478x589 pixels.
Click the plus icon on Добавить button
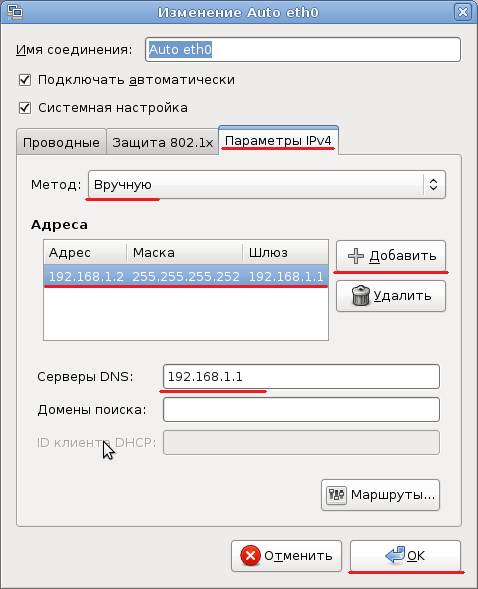pyautogui.click(x=356, y=256)
